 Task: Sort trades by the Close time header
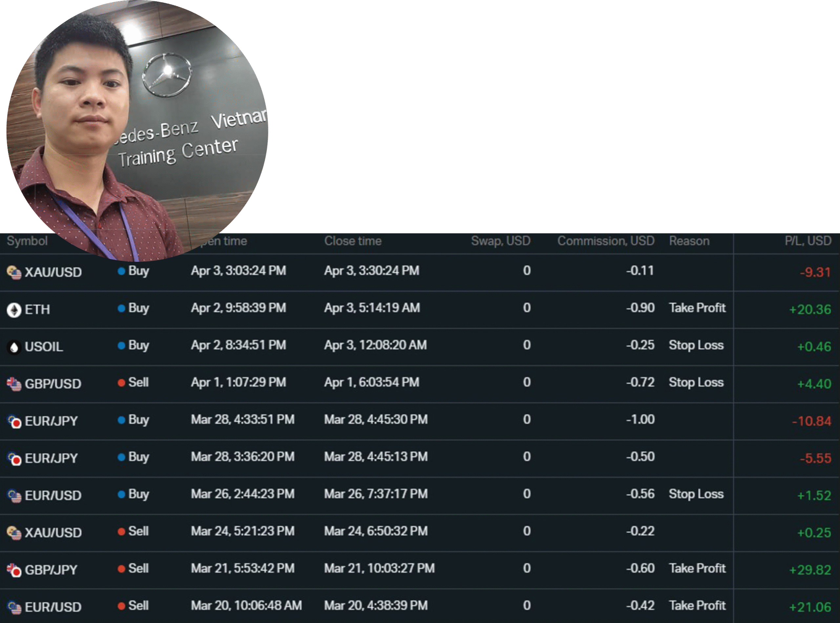[353, 241]
